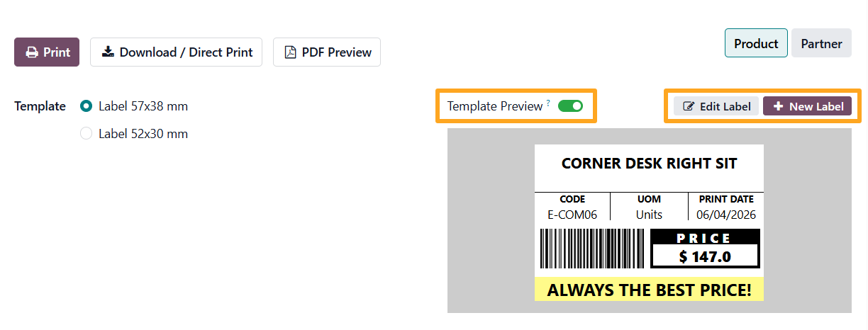
Task: Click the yellow ALWAYS THE BEST PRICE banner
Action: [649, 290]
